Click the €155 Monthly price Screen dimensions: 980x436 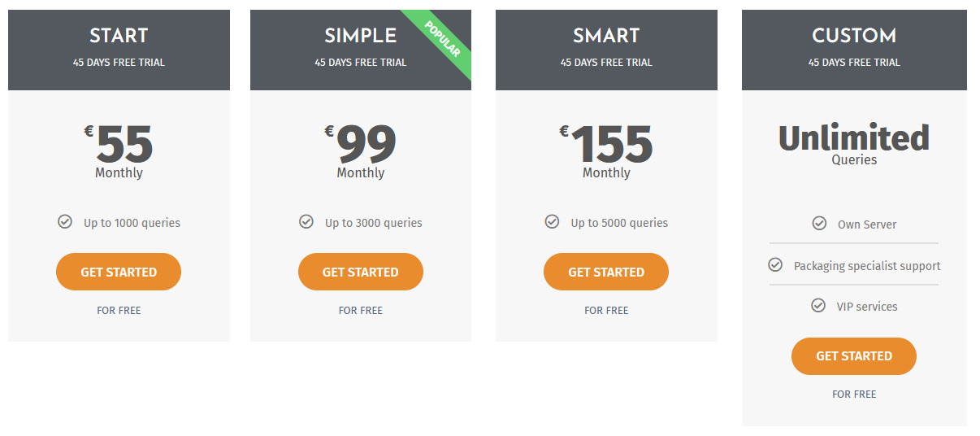click(x=606, y=149)
